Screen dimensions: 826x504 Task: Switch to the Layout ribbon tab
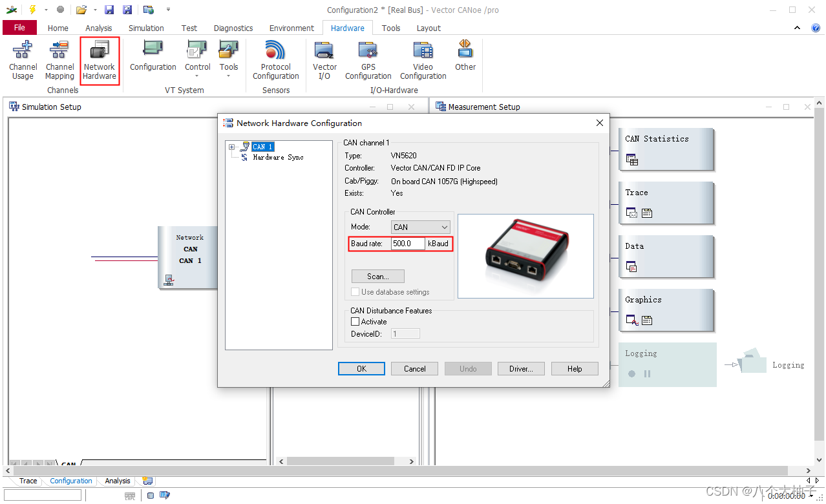[x=429, y=28]
